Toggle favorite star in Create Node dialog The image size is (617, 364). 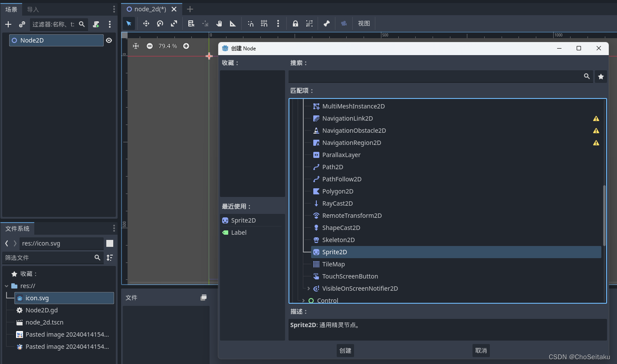pyautogui.click(x=601, y=76)
